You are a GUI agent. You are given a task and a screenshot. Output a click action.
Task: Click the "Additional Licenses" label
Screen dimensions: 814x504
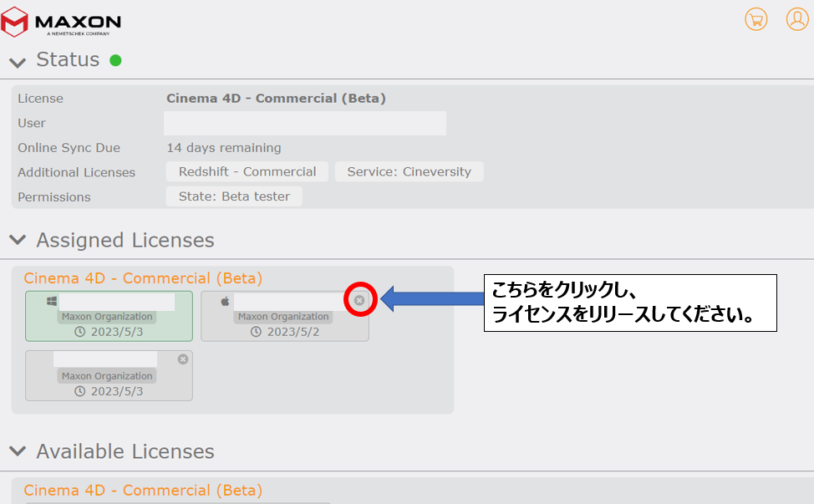(76, 172)
